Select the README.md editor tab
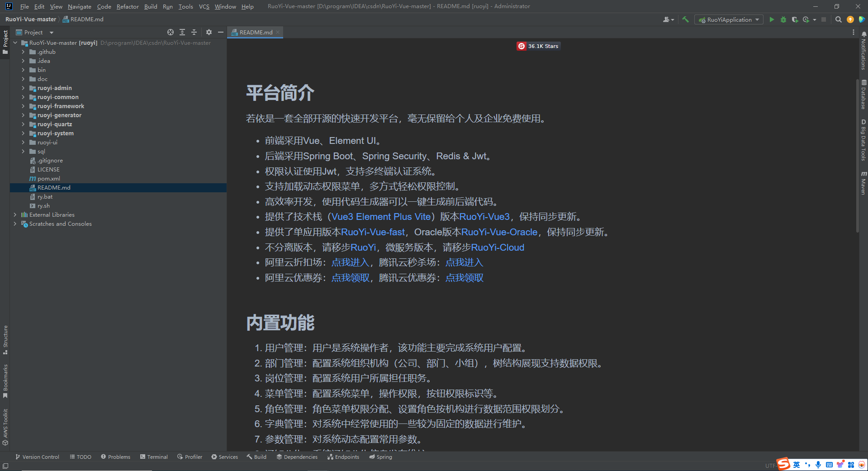868x471 pixels. (255, 32)
